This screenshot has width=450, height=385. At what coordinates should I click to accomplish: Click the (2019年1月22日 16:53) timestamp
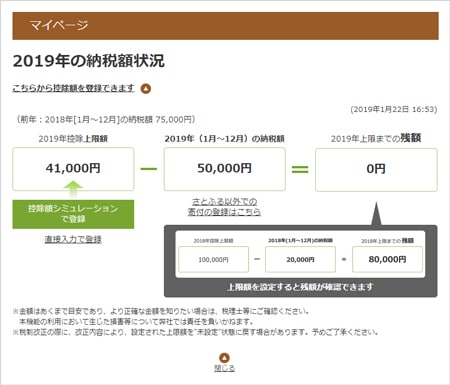[x=394, y=109]
